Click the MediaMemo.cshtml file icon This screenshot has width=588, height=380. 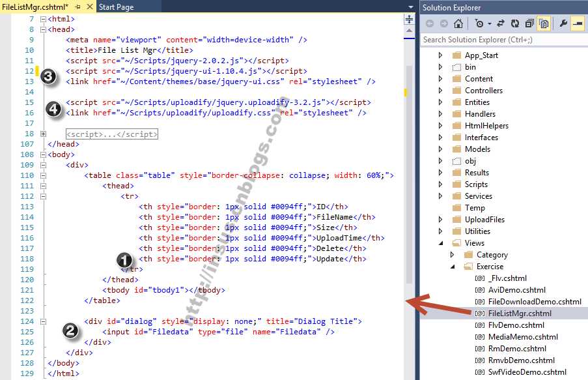pos(480,337)
